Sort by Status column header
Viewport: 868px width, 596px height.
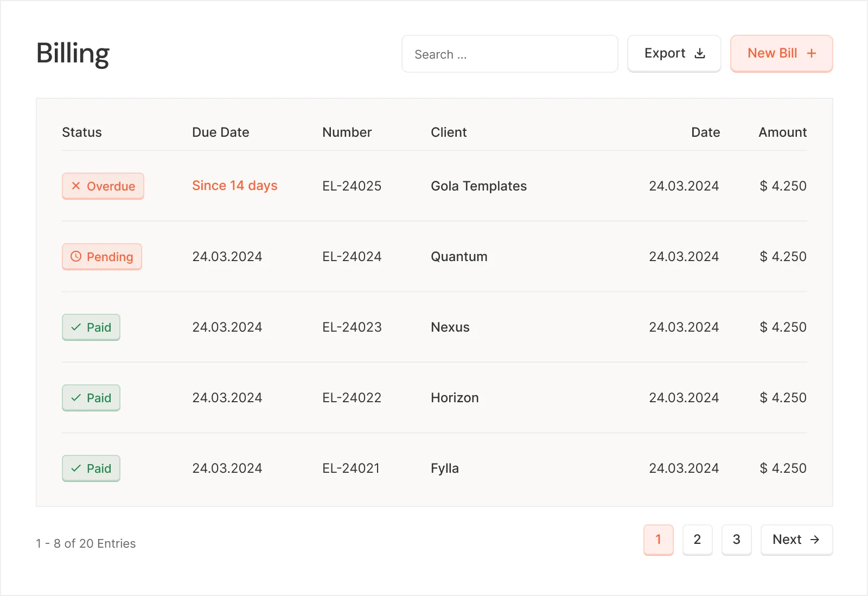pos(82,132)
